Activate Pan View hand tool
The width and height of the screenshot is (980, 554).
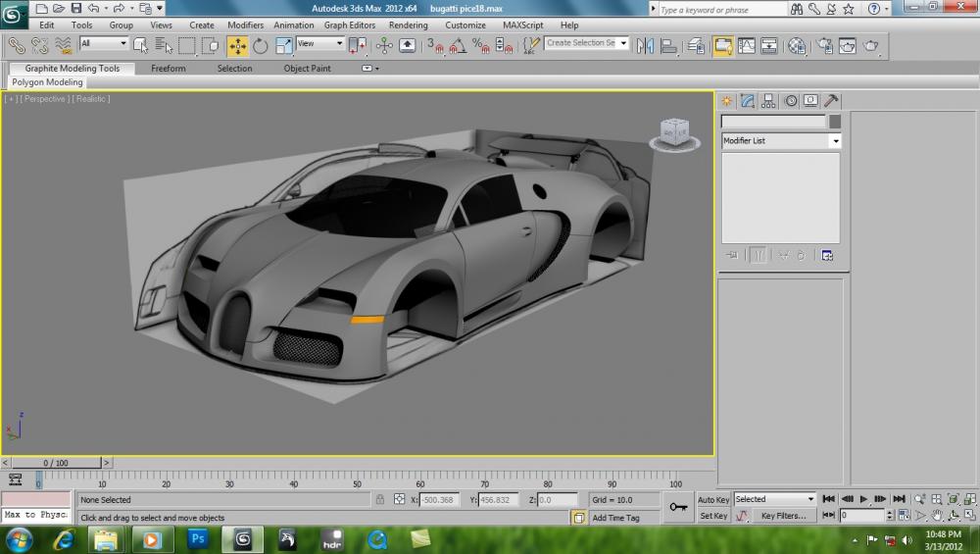[x=937, y=515]
